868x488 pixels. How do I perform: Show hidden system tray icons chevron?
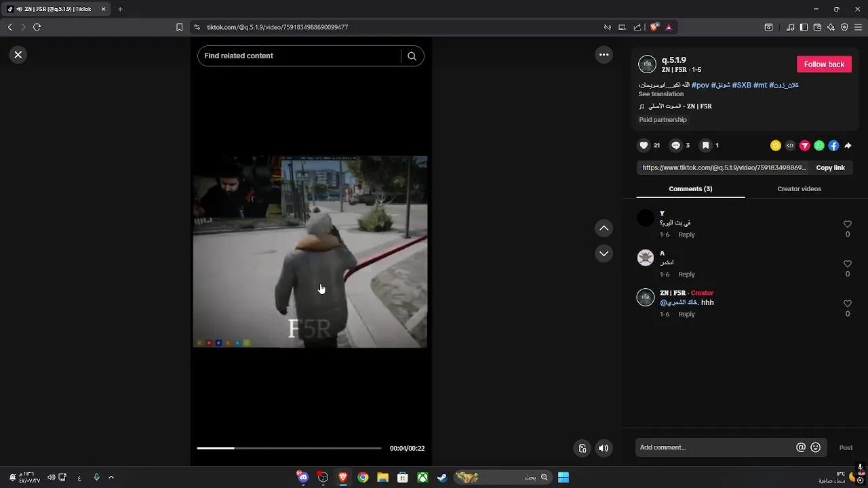pos(111,477)
